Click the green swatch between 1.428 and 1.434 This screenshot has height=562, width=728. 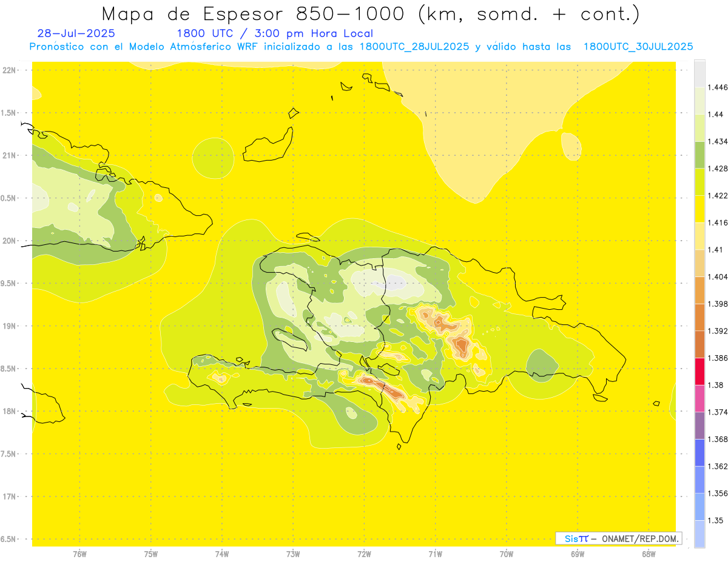tap(699, 155)
